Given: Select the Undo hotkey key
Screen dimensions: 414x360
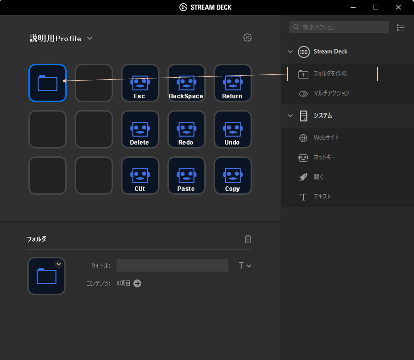Looking at the screenshot, I should pyautogui.click(x=233, y=129).
